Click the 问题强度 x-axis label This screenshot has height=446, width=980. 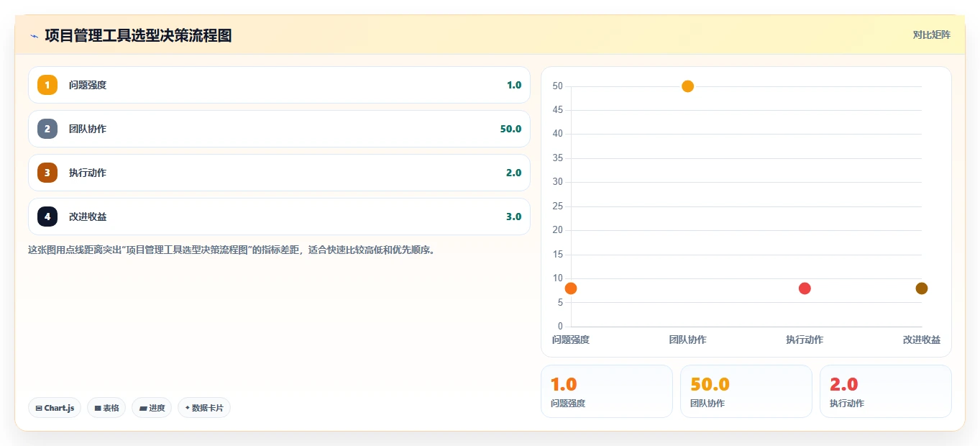[571, 340]
